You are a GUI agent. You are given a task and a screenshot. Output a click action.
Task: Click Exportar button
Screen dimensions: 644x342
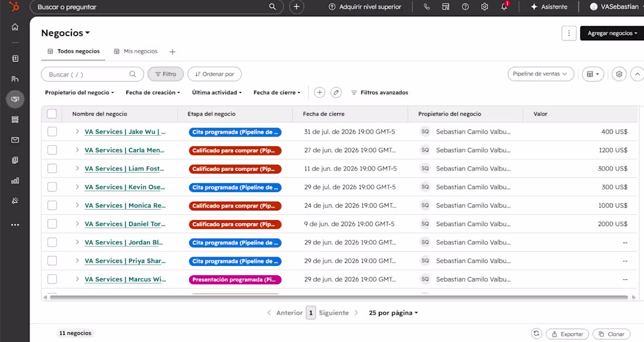567,334
